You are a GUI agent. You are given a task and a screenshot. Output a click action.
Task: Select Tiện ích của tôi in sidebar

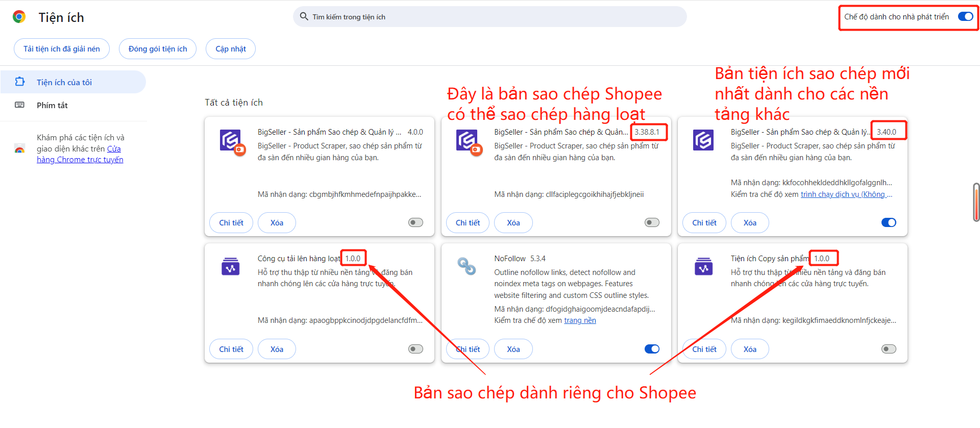pyautogui.click(x=64, y=82)
